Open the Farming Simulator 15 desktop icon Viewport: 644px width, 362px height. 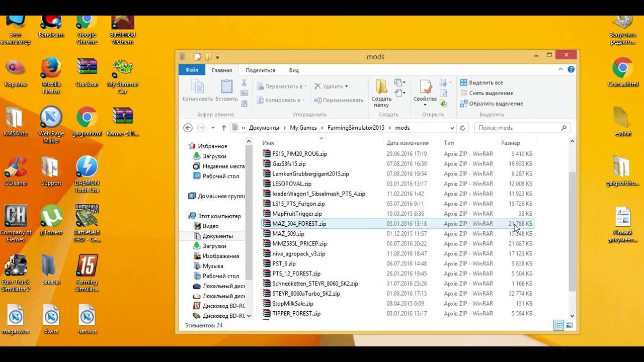87,273
